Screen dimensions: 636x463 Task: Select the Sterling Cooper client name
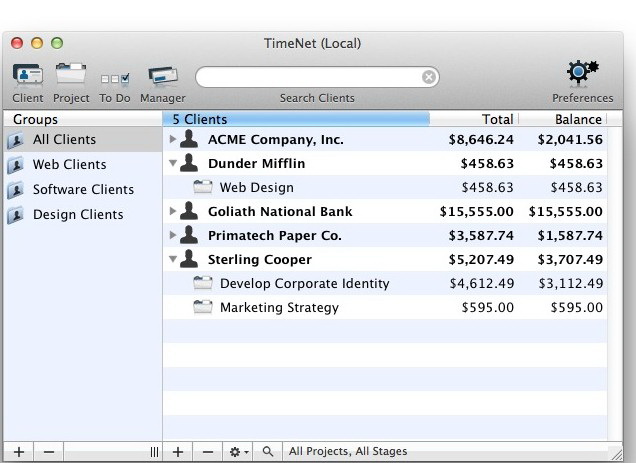pyautogui.click(x=260, y=259)
